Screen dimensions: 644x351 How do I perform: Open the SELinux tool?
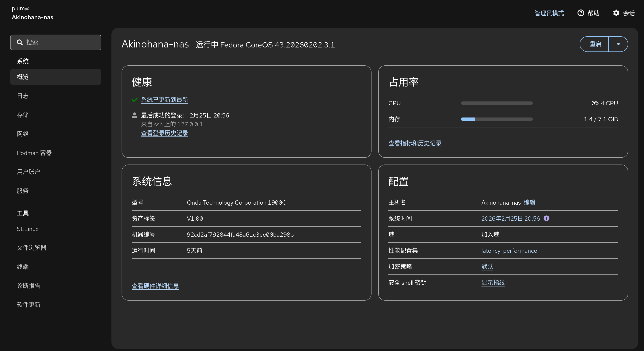click(27, 229)
